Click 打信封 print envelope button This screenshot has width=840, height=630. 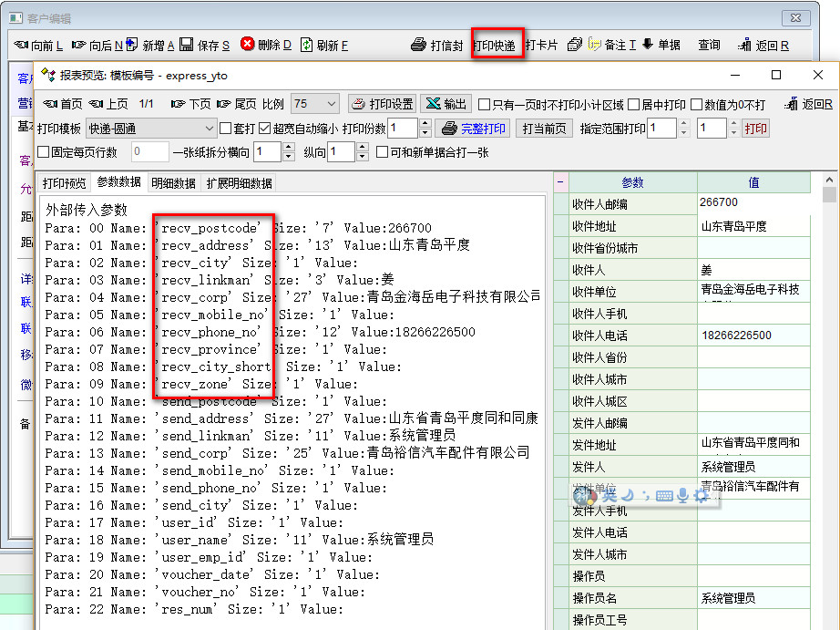[436, 45]
